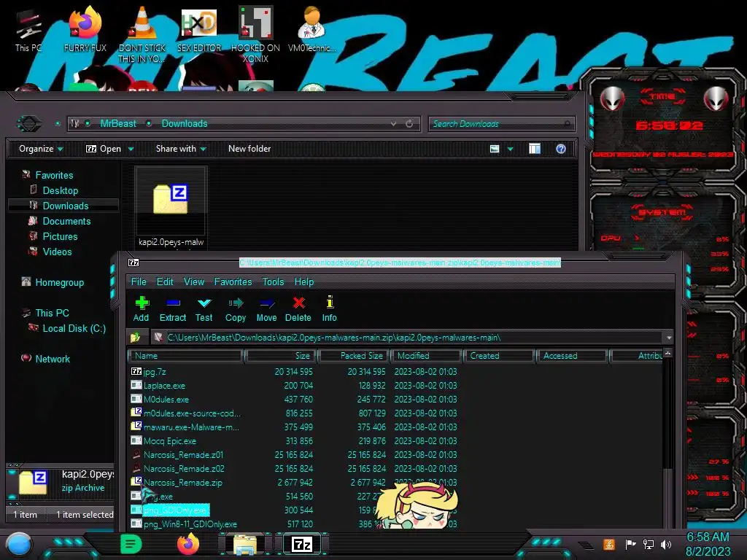Open 7-Zip Help menu
The height and width of the screenshot is (560, 747).
tap(304, 282)
